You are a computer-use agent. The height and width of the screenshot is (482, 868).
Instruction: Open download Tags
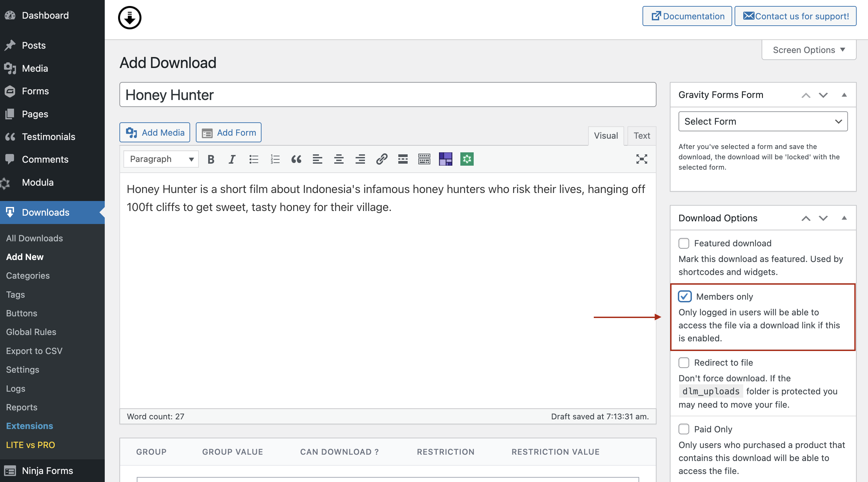[x=15, y=294]
